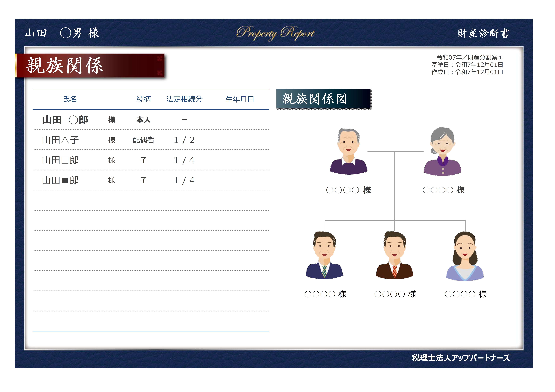The image size is (555, 392).
Task: Click the 配偶者 1 / 2 inheritance share
Action: tap(184, 140)
